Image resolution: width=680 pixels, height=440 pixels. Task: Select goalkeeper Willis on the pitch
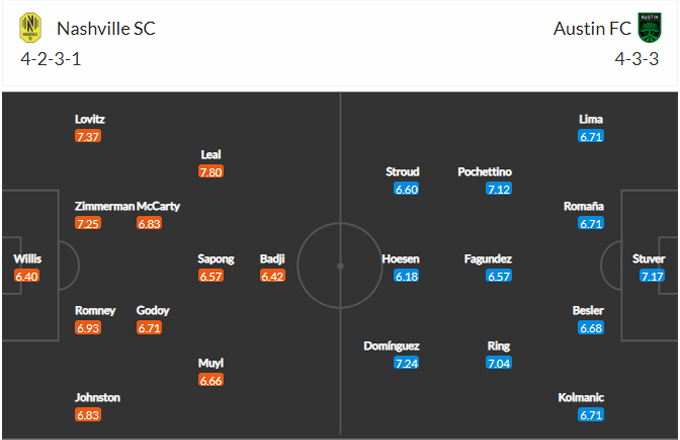[27, 259]
